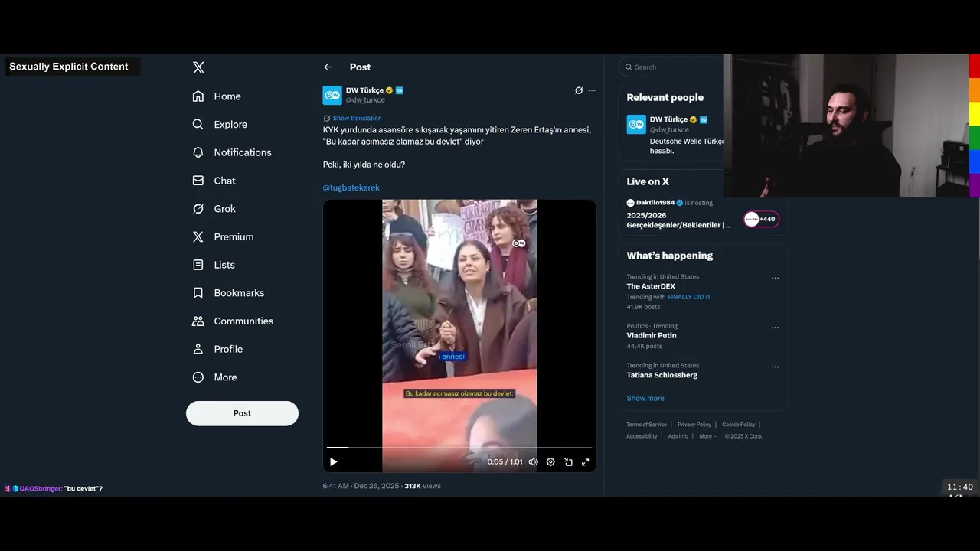Open Communities in the sidebar
This screenshot has height=551, width=980.
[x=233, y=321]
